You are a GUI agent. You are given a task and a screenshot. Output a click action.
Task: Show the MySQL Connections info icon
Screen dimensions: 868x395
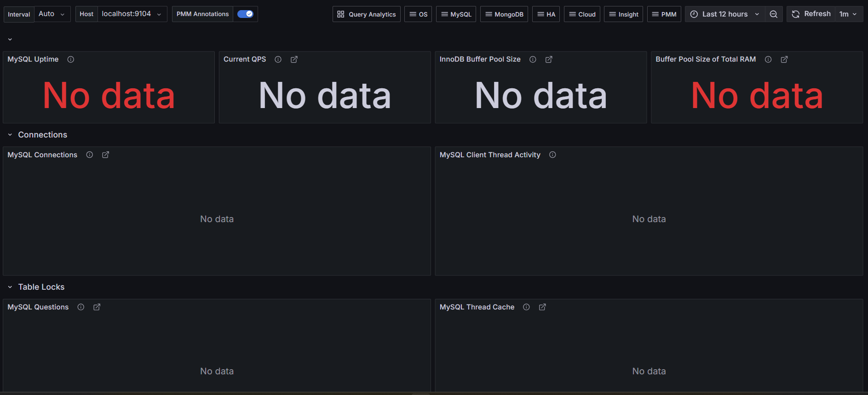click(x=90, y=155)
